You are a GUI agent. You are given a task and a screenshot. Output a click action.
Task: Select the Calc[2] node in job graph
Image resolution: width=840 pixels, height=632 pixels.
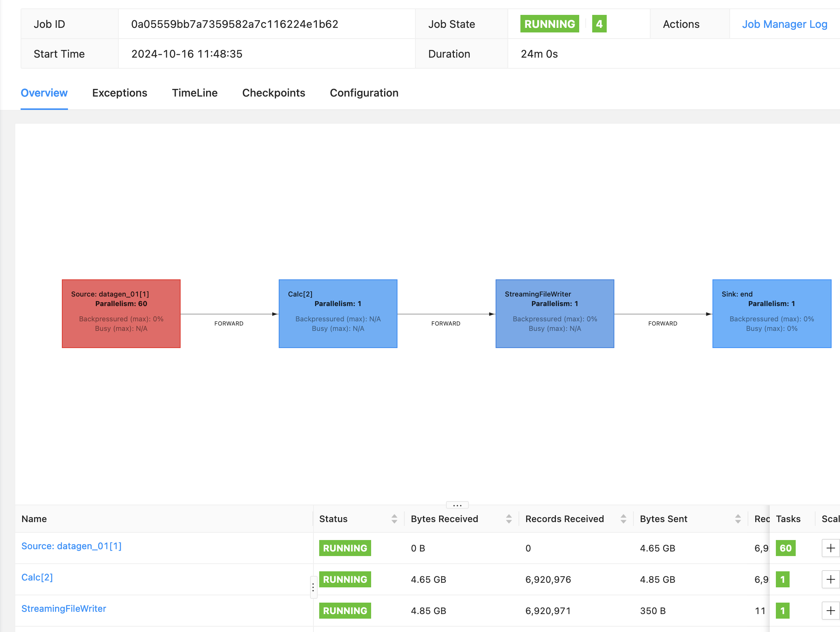click(x=338, y=313)
